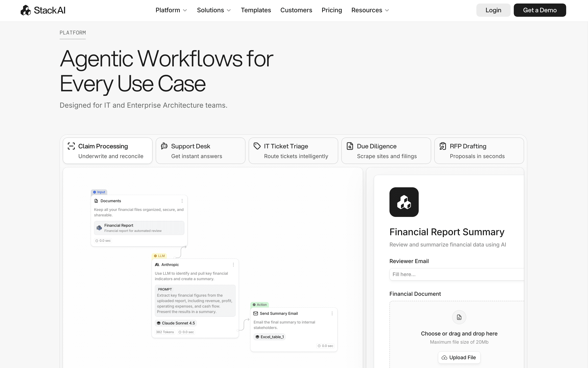Open the Send Summary Email three-dot menu
Screen dimensions: 588x368
[332, 313]
